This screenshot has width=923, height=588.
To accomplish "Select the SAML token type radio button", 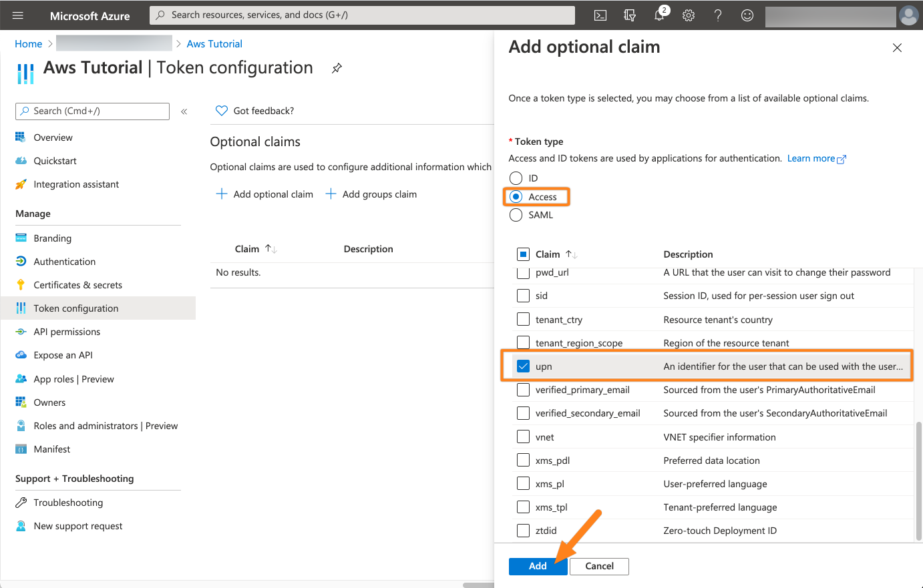I will coord(516,215).
